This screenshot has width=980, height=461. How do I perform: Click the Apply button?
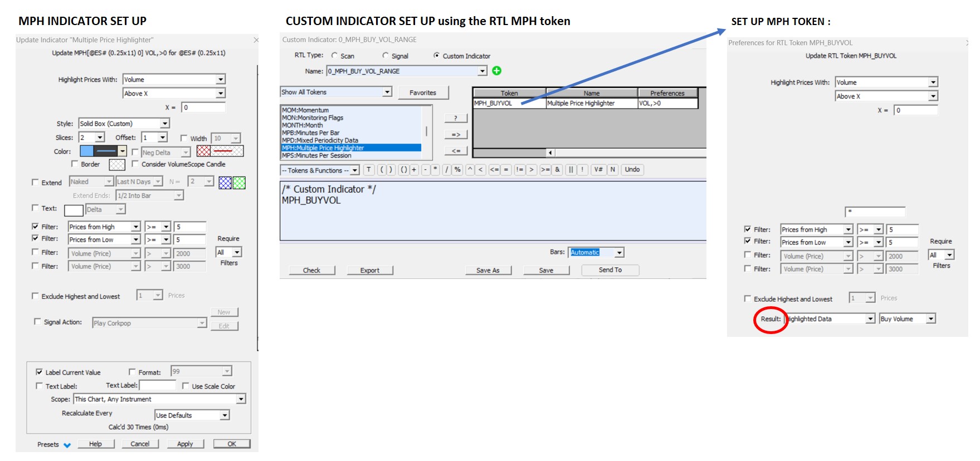coord(185,444)
